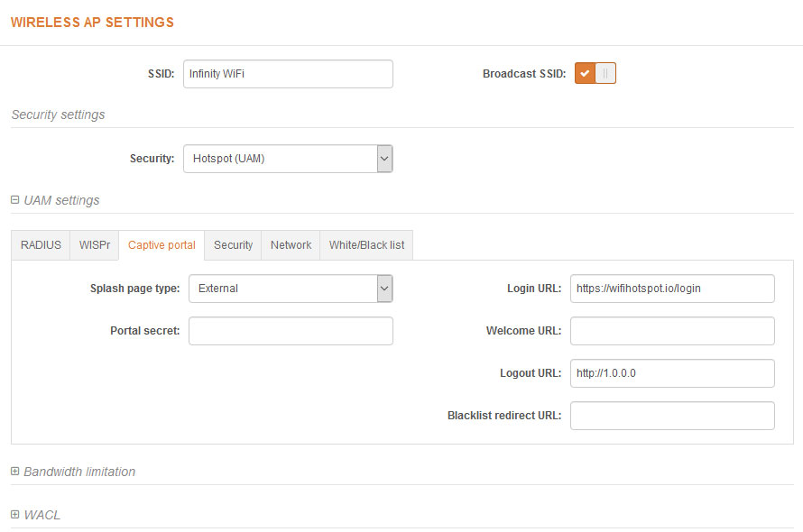Image resolution: width=803 pixels, height=532 pixels.
Task: Click the plus icon beside Bandwidth limitation
Action: point(14,472)
